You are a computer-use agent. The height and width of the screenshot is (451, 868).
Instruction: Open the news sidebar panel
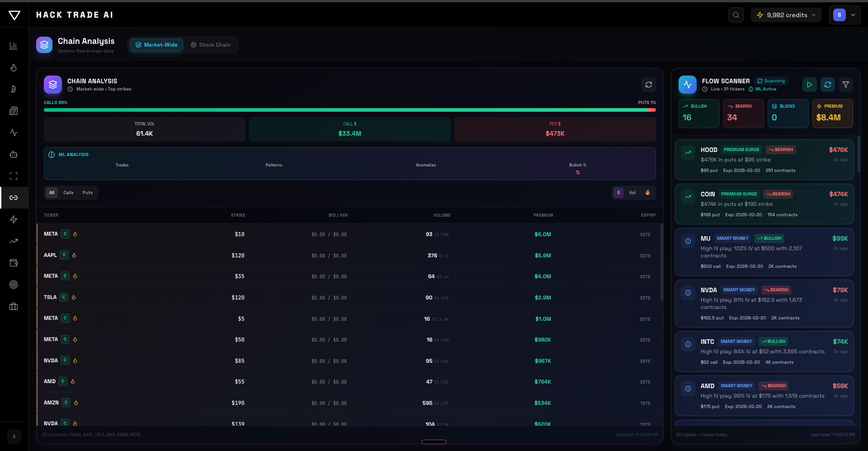tap(14, 111)
